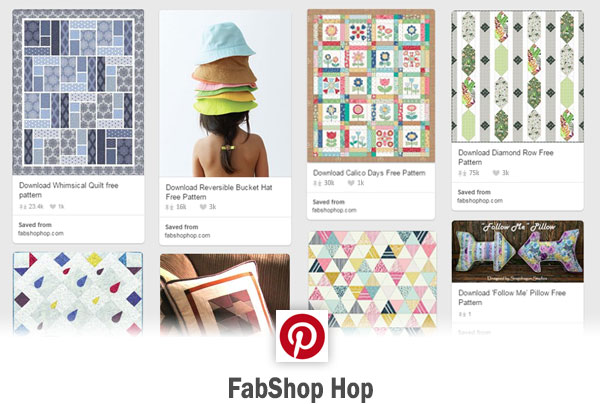
Task: Click the repin count icon showing 23.4k
Action: pos(23,207)
